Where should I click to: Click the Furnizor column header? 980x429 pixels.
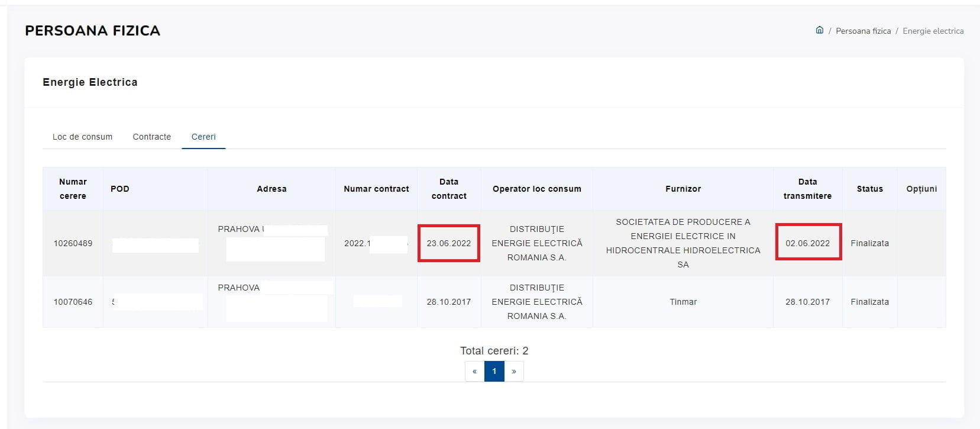(683, 189)
